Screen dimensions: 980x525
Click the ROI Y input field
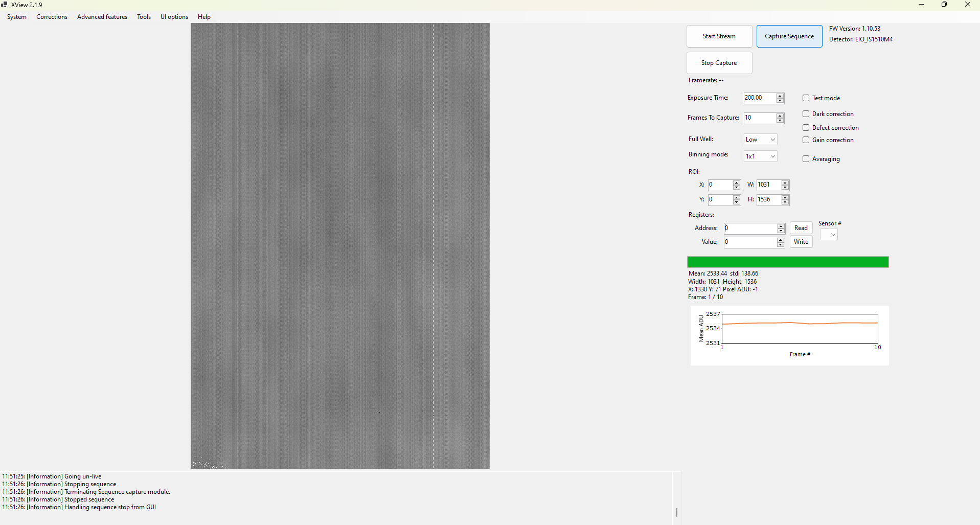pyautogui.click(x=720, y=200)
